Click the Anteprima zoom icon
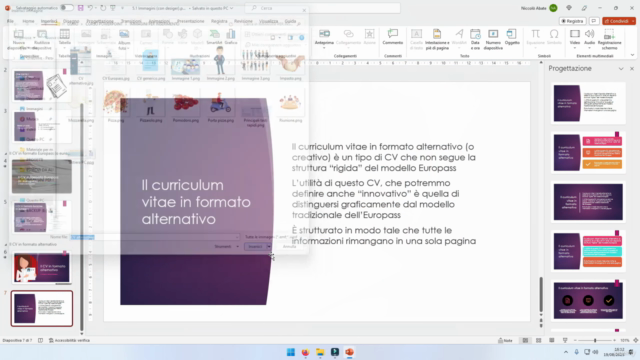The image size is (640, 360). (x=324, y=34)
